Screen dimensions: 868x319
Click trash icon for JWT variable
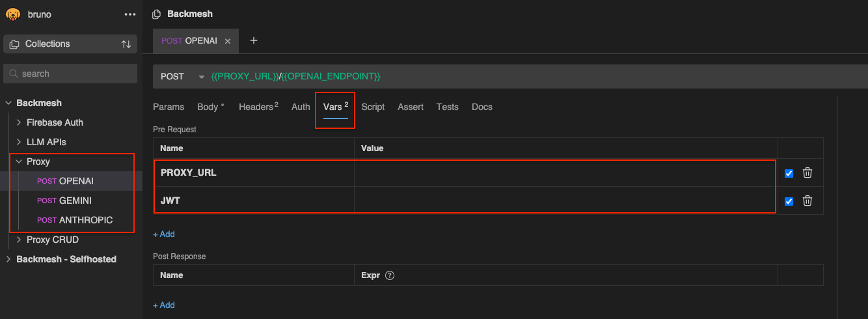[807, 201]
